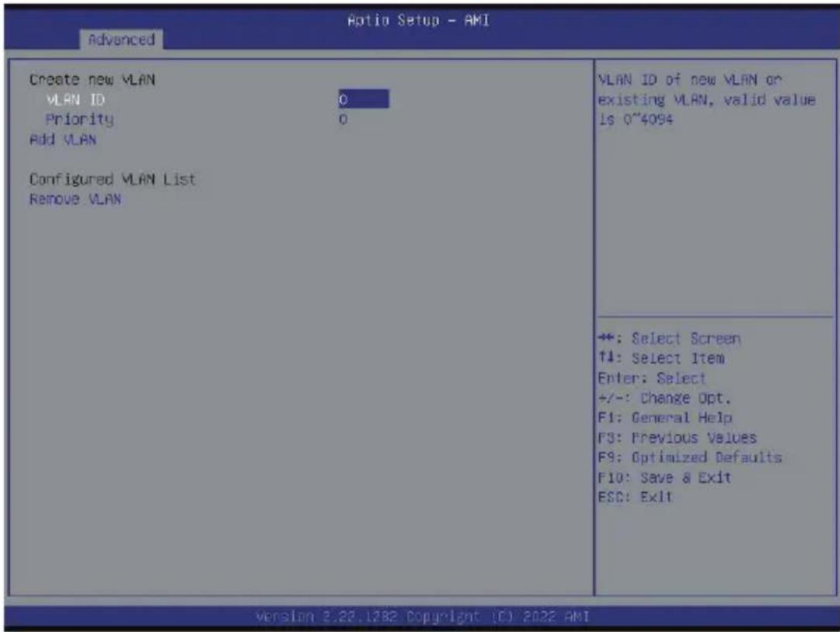Click the version copyright footer text

(x=422, y=616)
